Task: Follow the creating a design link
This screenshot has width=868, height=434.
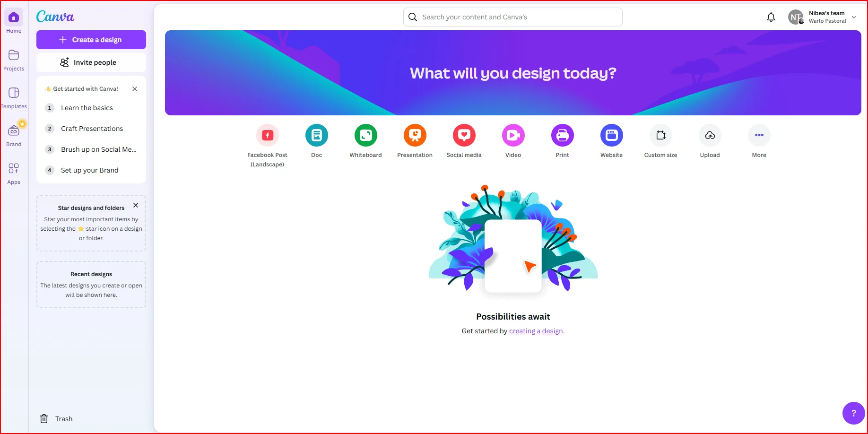Action: pyautogui.click(x=536, y=331)
